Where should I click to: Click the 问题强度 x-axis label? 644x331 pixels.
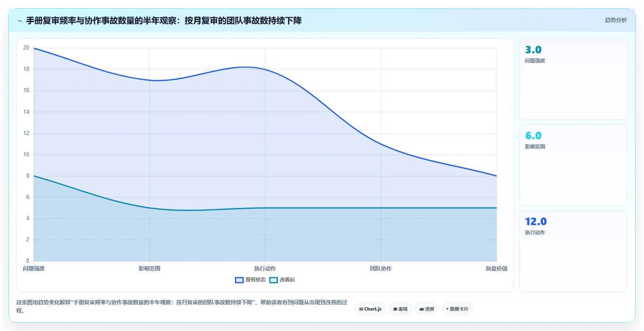click(x=34, y=268)
